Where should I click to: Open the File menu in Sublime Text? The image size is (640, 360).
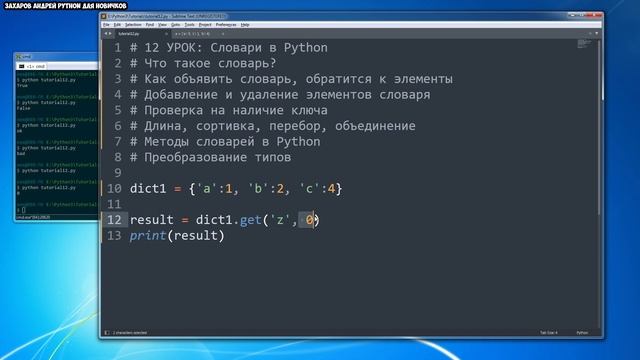pyautogui.click(x=106, y=25)
